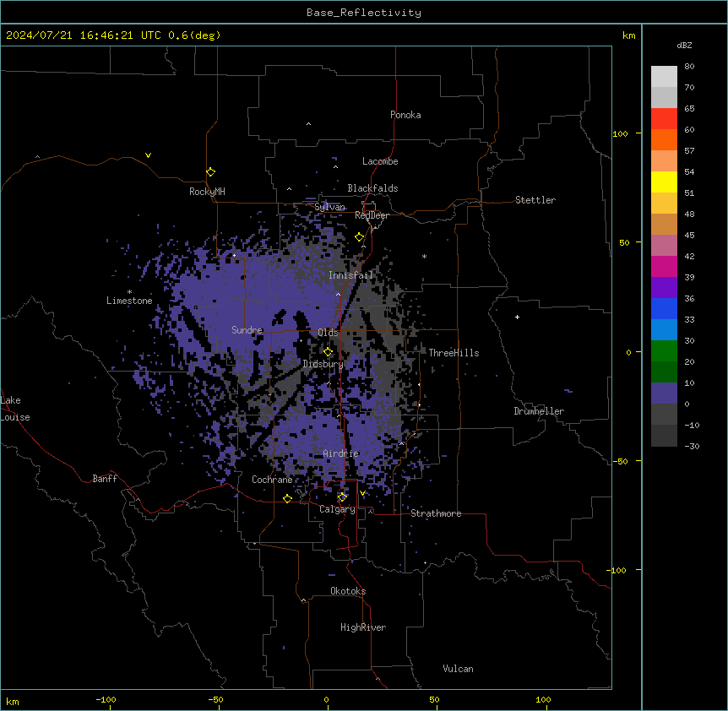Click the Okotoks city label
The height and width of the screenshot is (711, 728).
pos(348,591)
